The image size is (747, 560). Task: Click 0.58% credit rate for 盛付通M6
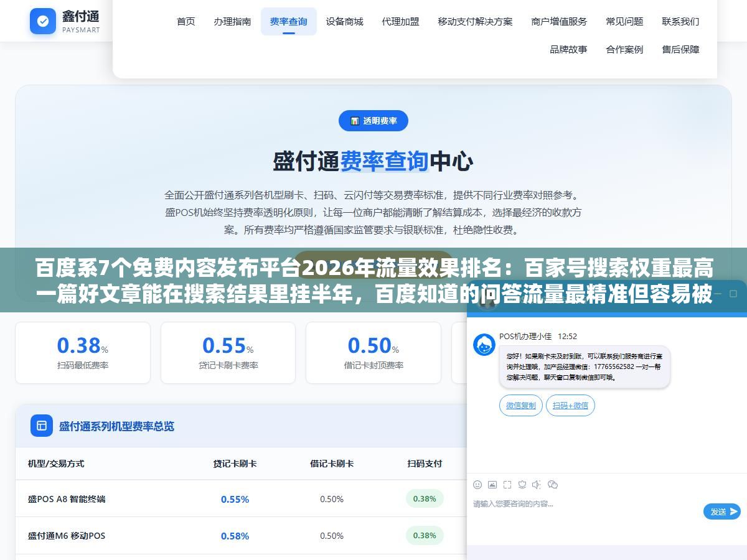click(x=235, y=536)
